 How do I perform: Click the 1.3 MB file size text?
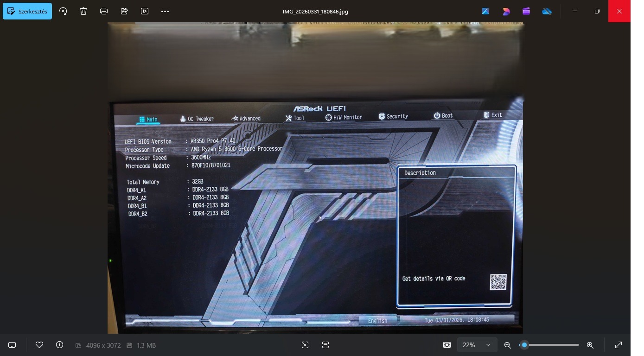pyautogui.click(x=146, y=345)
